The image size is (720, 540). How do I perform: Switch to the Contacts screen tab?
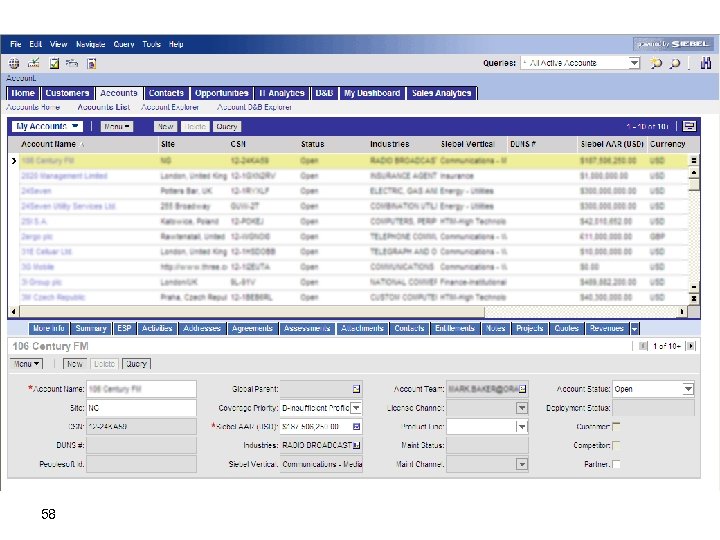pyautogui.click(x=166, y=93)
